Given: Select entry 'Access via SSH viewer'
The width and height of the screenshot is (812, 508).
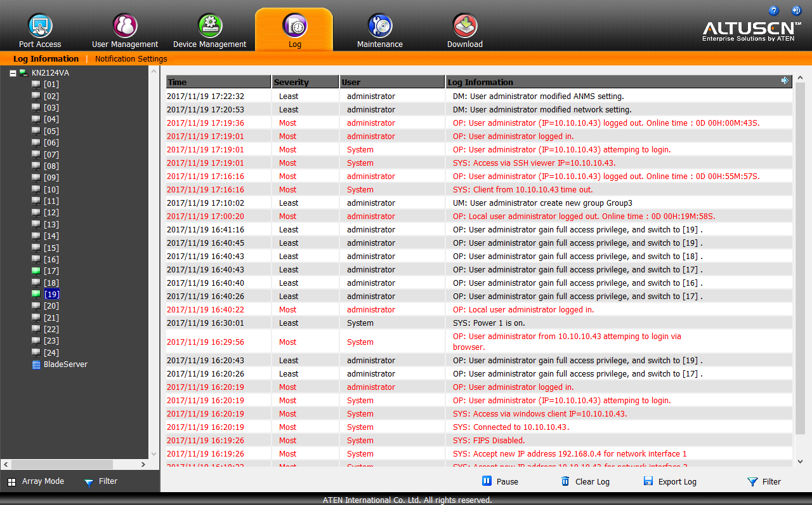Looking at the screenshot, I should pyautogui.click(x=479, y=163).
